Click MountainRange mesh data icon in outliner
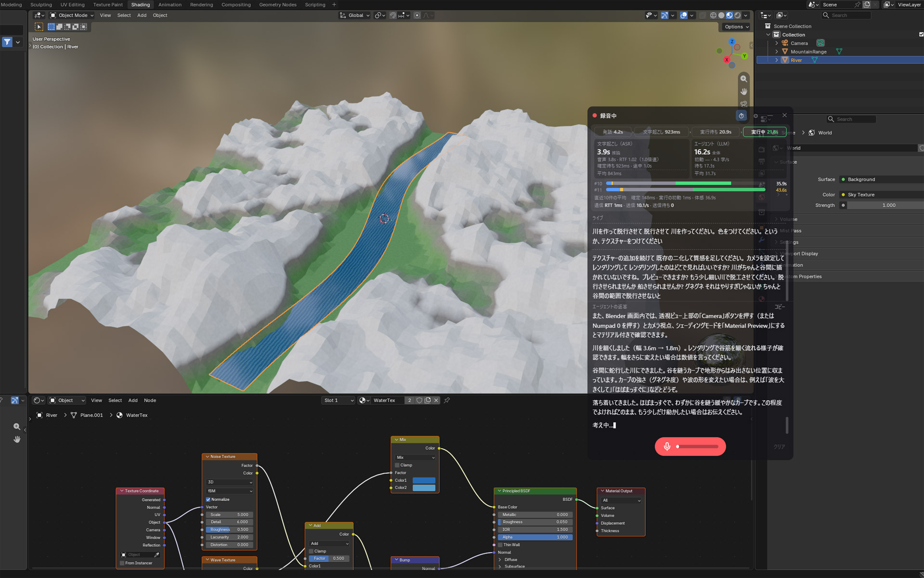 click(x=839, y=52)
